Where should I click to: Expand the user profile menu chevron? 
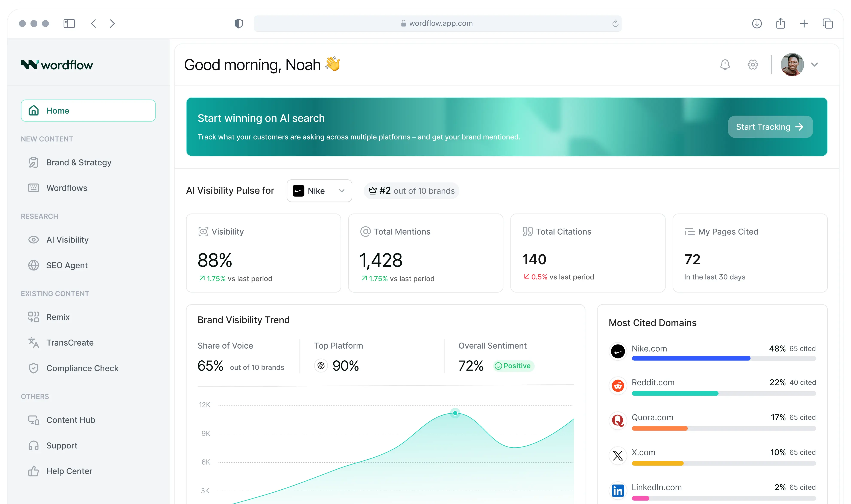[x=814, y=65]
